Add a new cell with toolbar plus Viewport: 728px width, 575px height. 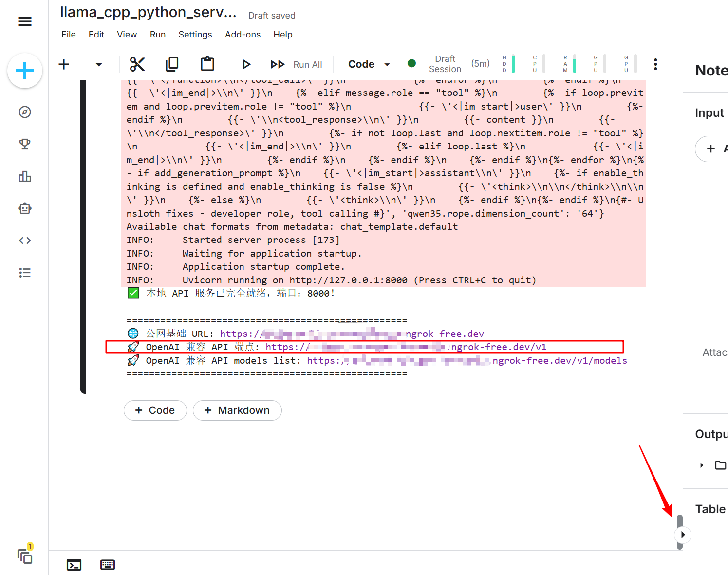64,64
